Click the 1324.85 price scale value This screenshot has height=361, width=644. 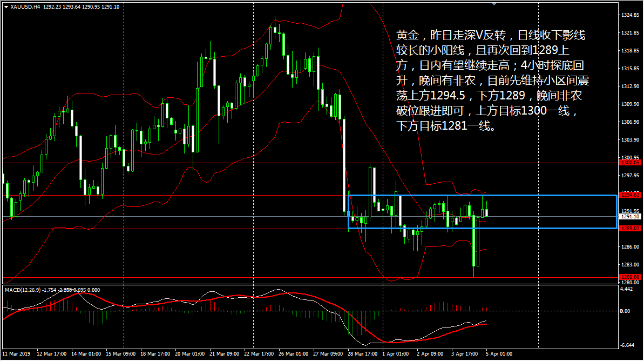pyautogui.click(x=631, y=15)
